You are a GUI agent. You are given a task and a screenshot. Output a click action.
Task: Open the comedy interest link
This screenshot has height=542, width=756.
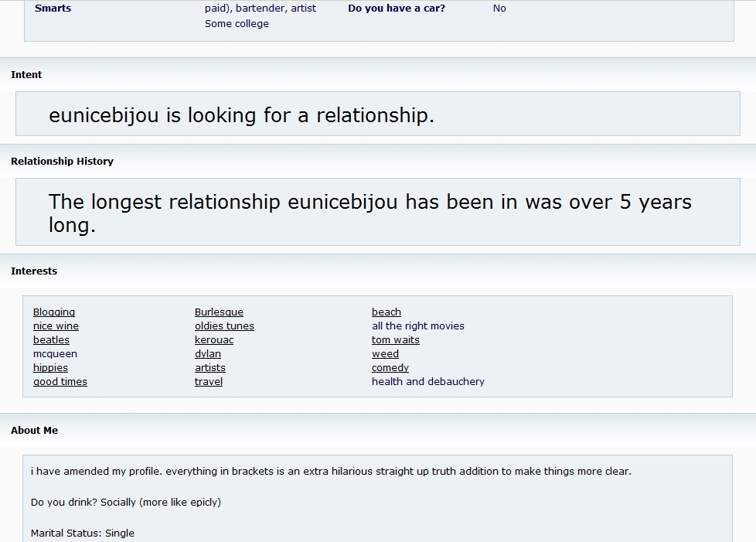click(x=390, y=368)
